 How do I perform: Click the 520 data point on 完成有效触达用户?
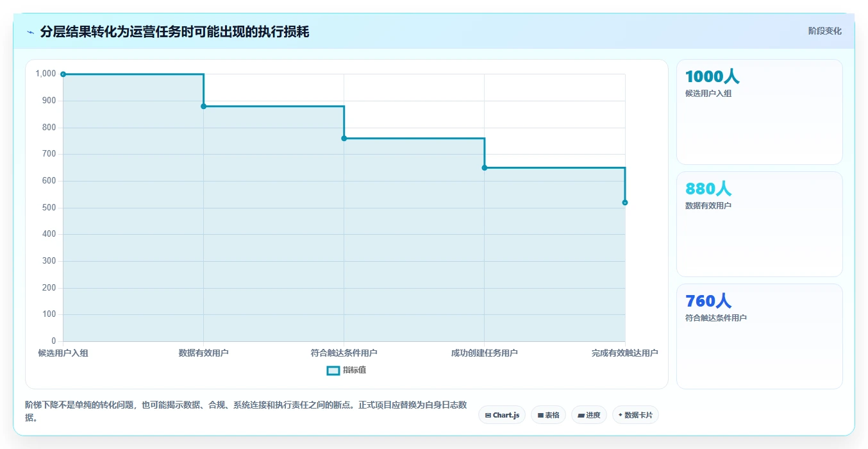coord(625,203)
